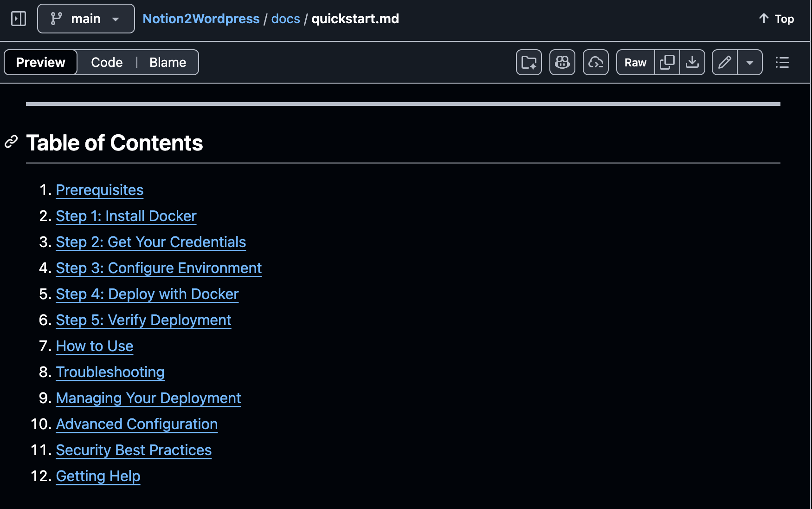Click the Table of Contents heading
The width and height of the screenshot is (812, 509).
tap(115, 143)
